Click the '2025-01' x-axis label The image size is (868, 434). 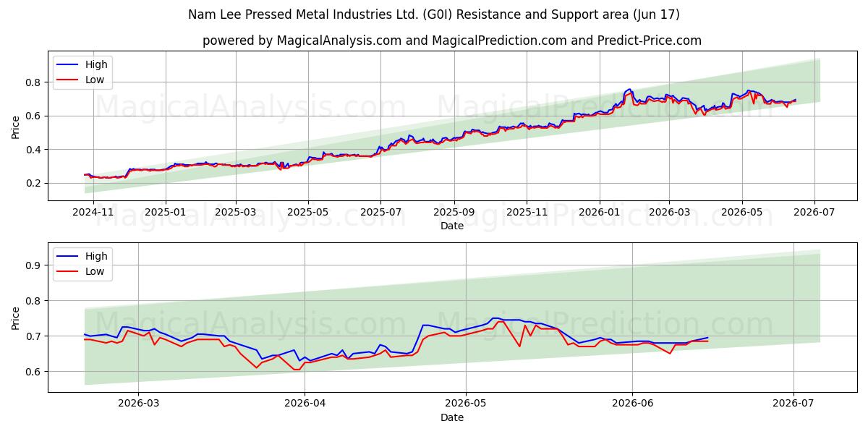[x=166, y=213]
